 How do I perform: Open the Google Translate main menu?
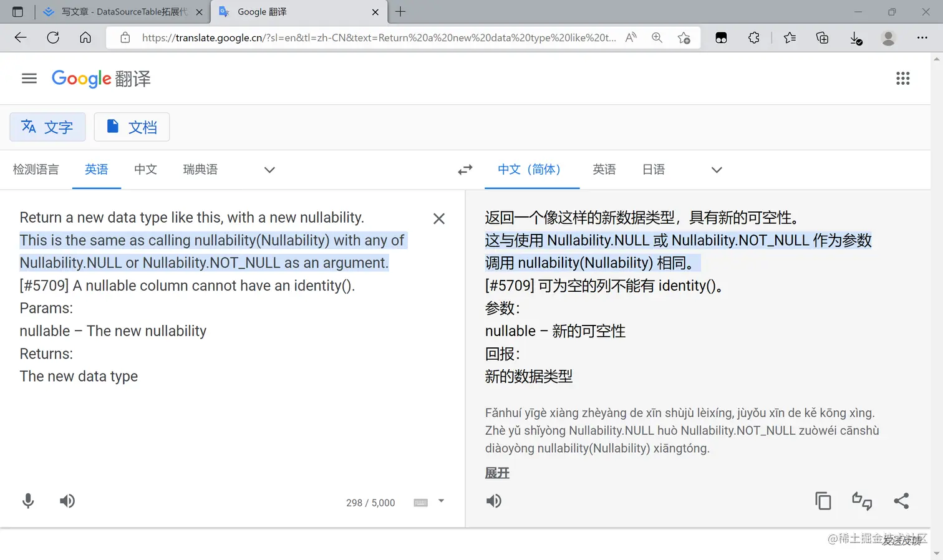tap(29, 79)
